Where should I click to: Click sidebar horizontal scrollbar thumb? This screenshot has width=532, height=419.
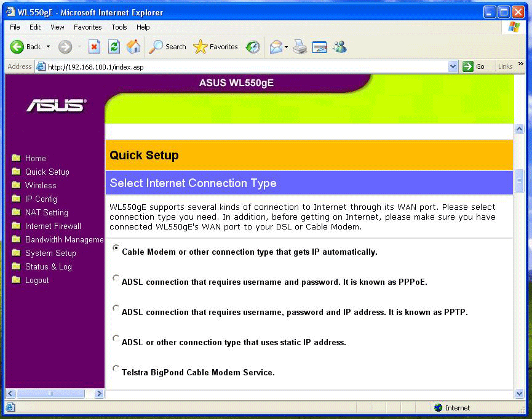coord(50,394)
